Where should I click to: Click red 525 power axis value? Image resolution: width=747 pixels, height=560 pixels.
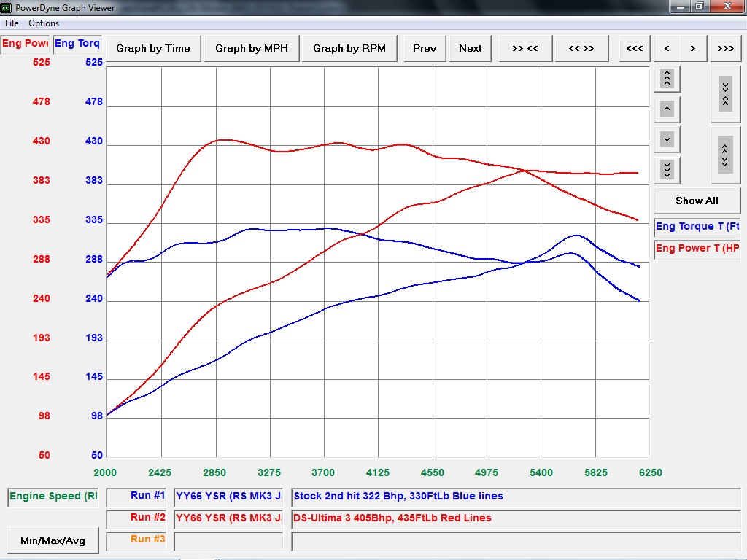41,63
